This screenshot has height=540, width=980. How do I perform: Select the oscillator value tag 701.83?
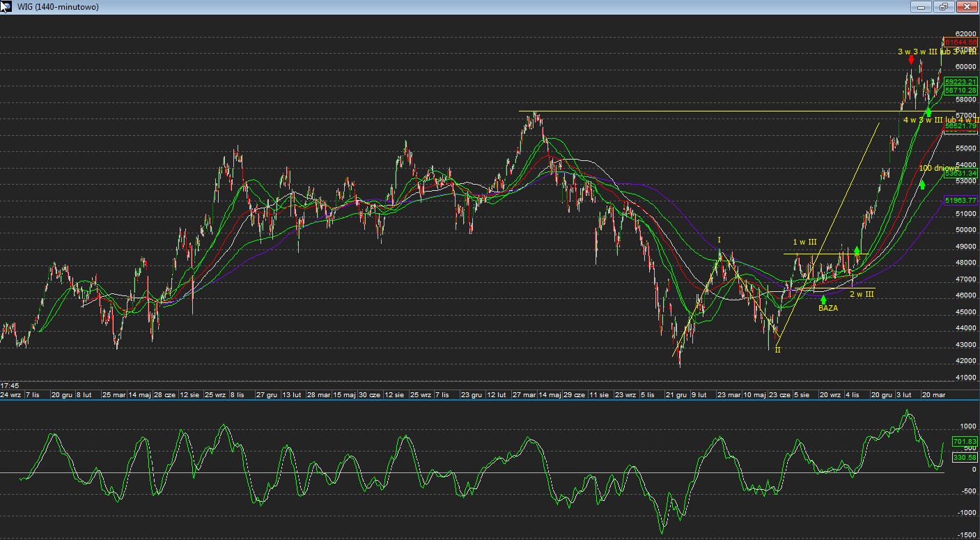(x=965, y=442)
